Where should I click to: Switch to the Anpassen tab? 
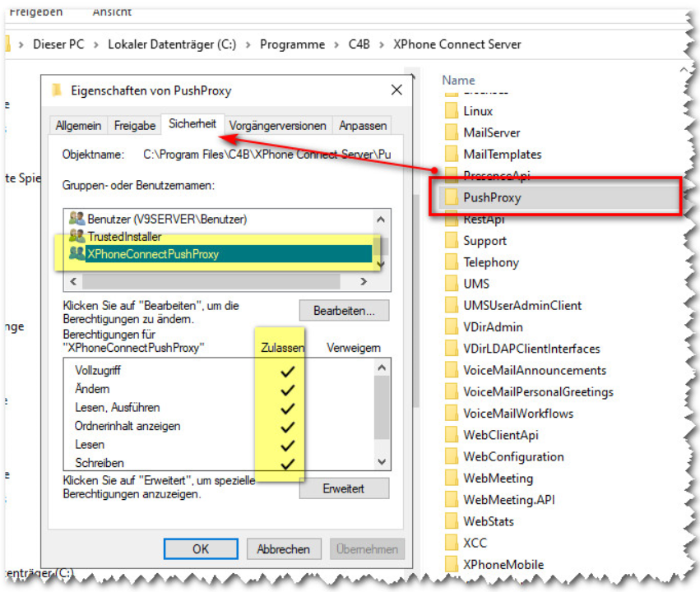coord(363,125)
